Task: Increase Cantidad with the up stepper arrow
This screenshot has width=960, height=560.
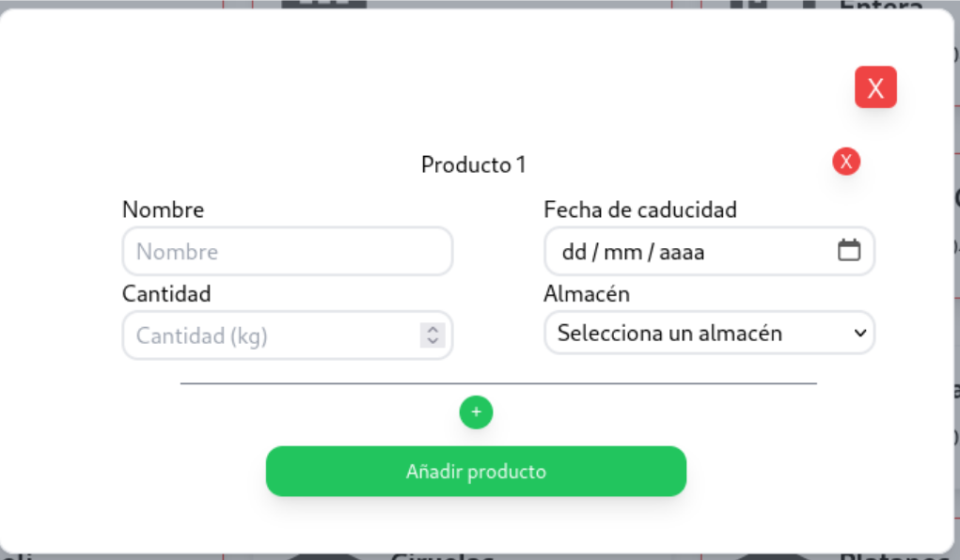Action: (x=433, y=330)
